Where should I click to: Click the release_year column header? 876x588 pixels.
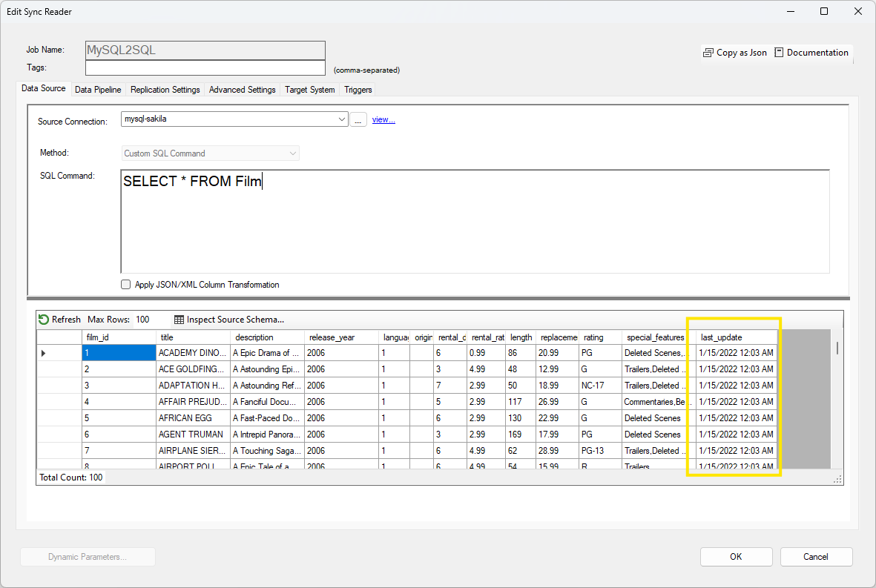point(342,337)
